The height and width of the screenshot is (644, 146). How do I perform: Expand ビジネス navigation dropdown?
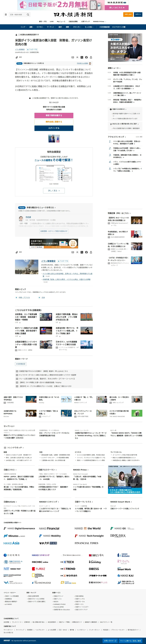(x=40, y=27)
